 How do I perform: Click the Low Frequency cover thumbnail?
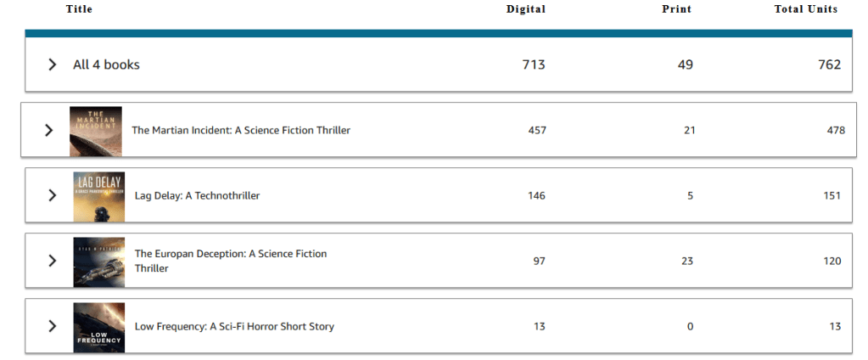[99, 327]
